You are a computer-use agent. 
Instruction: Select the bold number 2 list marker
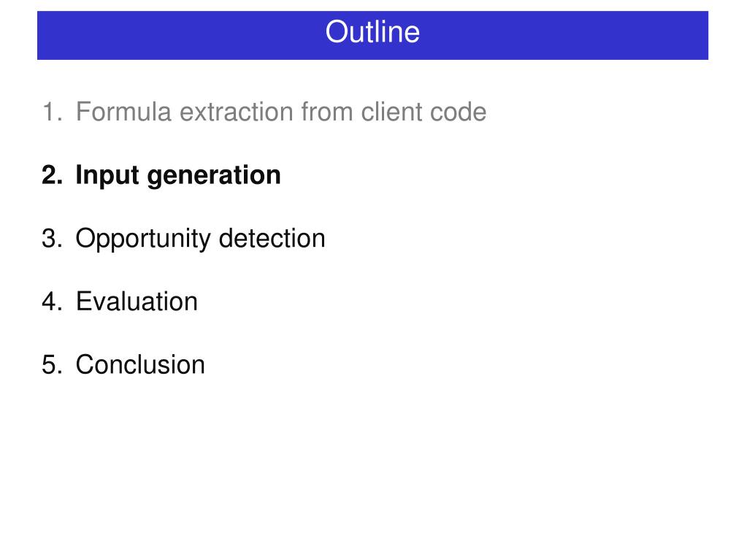coord(52,175)
